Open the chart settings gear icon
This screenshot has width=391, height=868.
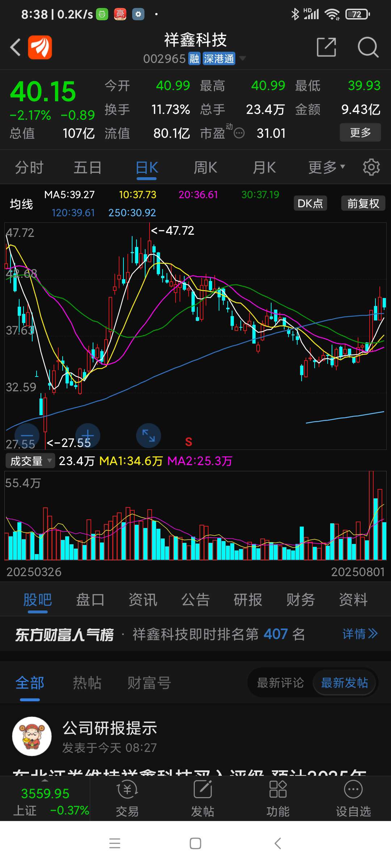pos(371,167)
